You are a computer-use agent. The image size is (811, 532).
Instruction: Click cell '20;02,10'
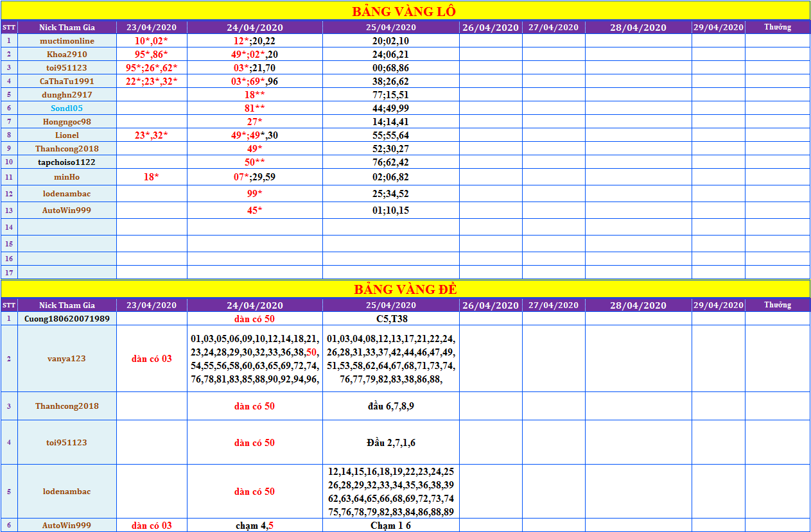391,40
